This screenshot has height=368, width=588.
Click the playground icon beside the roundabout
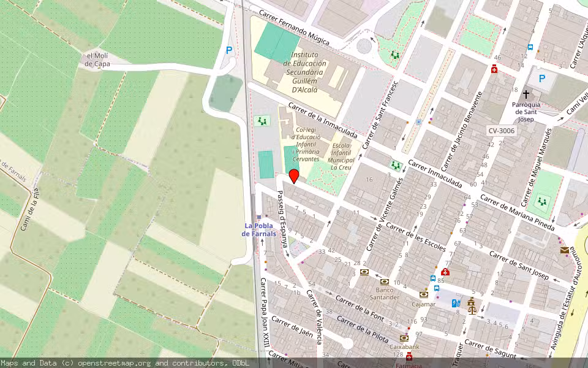pyautogui.click(x=394, y=55)
